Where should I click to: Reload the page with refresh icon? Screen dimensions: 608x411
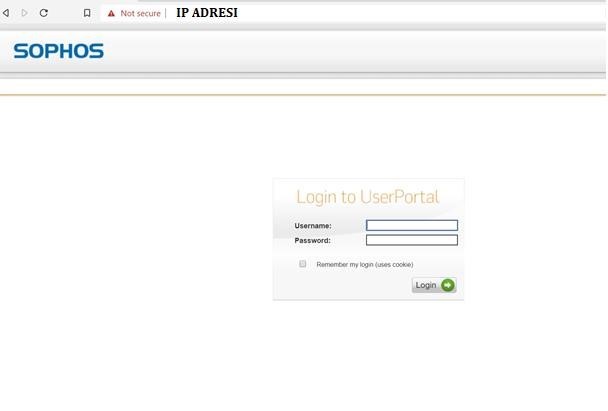pyautogui.click(x=44, y=13)
